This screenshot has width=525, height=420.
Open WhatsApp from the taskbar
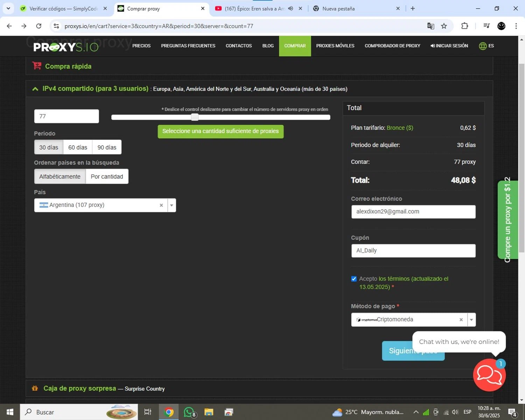tap(189, 412)
